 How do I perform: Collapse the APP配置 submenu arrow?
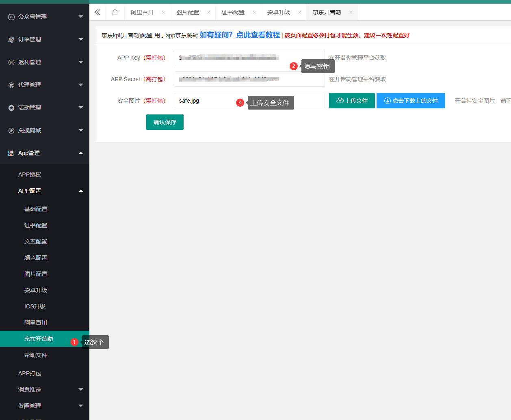pyautogui.click(x=81, y=191)
